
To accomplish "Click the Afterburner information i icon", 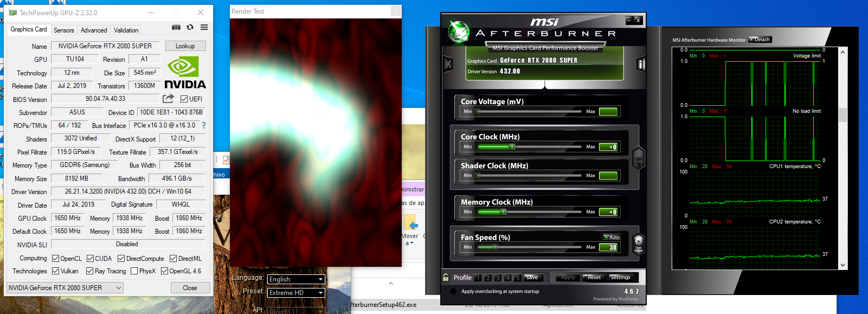I will pyautogui.click(x=641, y=65).
